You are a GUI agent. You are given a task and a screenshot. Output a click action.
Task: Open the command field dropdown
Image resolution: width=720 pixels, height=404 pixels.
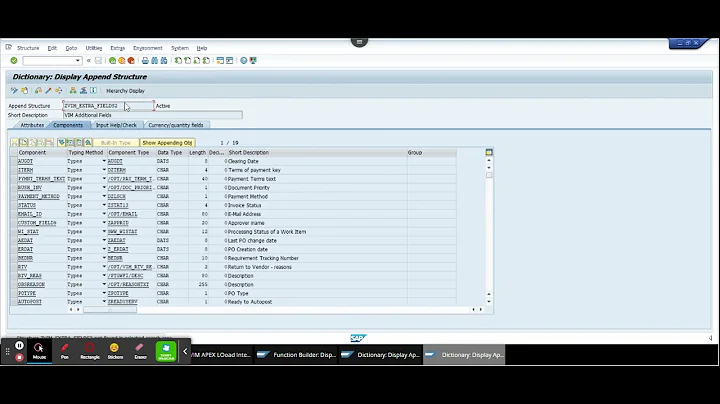point(78,61)
